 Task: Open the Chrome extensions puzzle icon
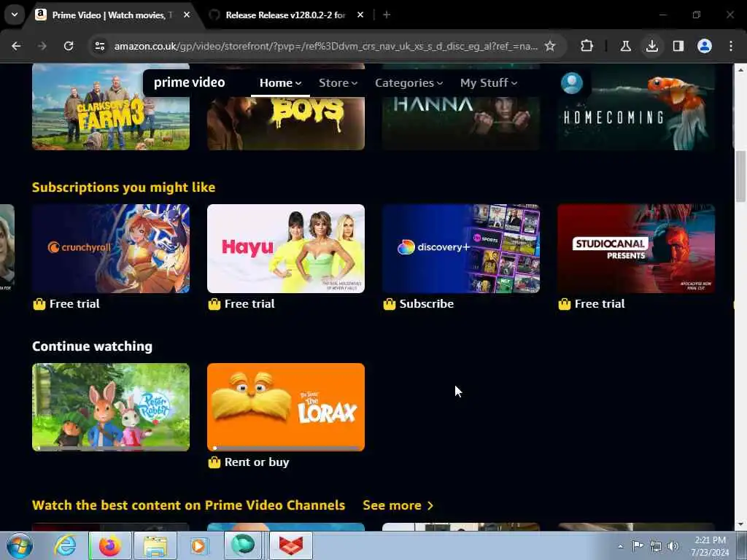[587, 46]
